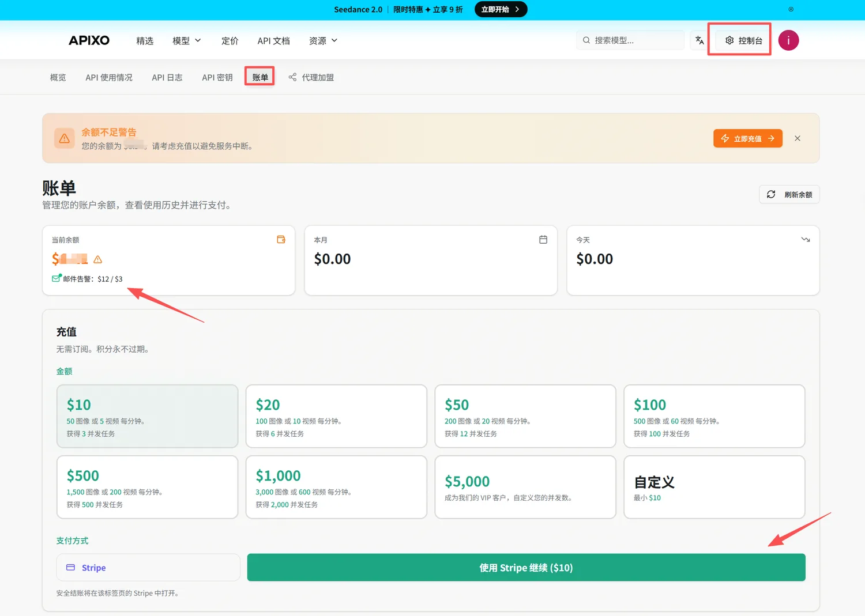Click the calendar icon in 本月 card

tap(543, 240)
